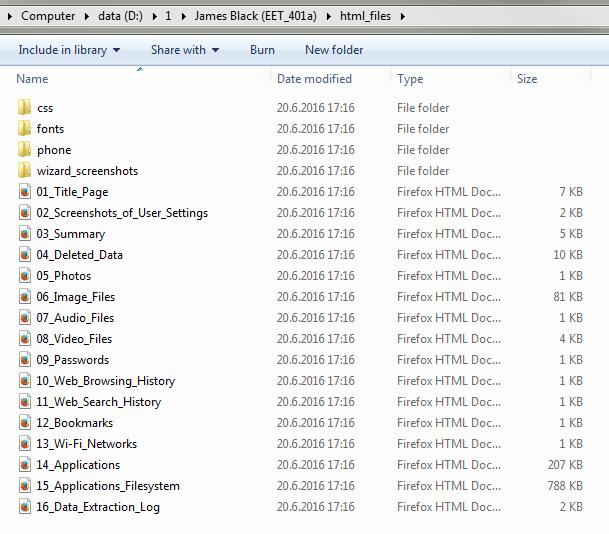This screenshot has width=609, height=534.
Task: Select the 09_Passwords file icon
Action: pyautogui.click(x=25, y=360)
